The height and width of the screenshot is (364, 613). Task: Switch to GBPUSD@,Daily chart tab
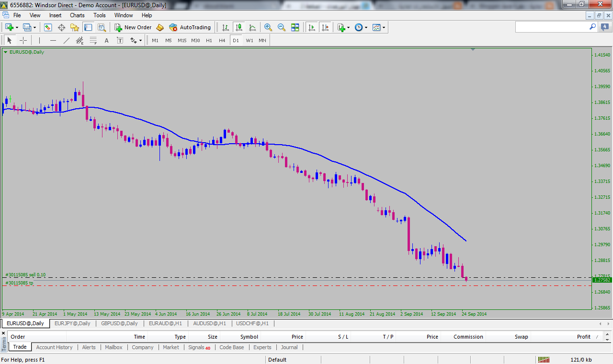119,323
